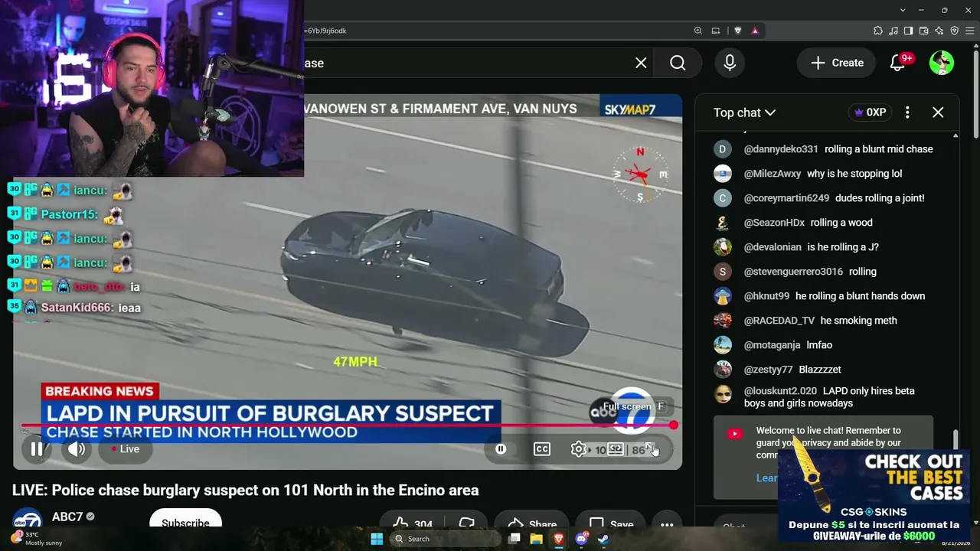This screenshot has width=980, height=551.
Task: Open the weather widget showing 33°C
Action: (38, 539)
